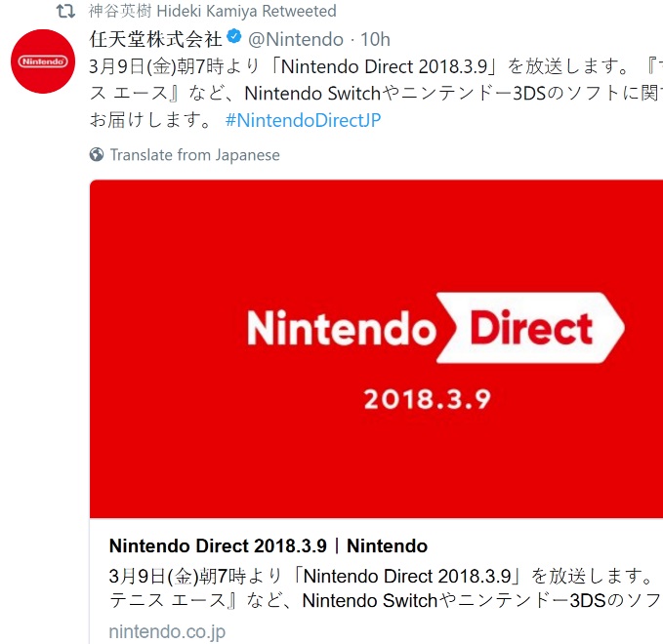
Task: Click the @Nintendo handle
Action: pos(296,39)
